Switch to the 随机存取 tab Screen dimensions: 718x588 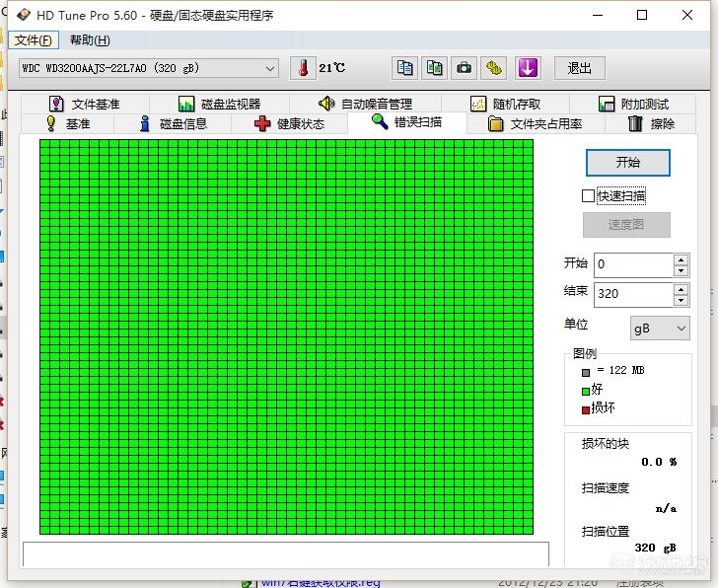click(506, 104)
